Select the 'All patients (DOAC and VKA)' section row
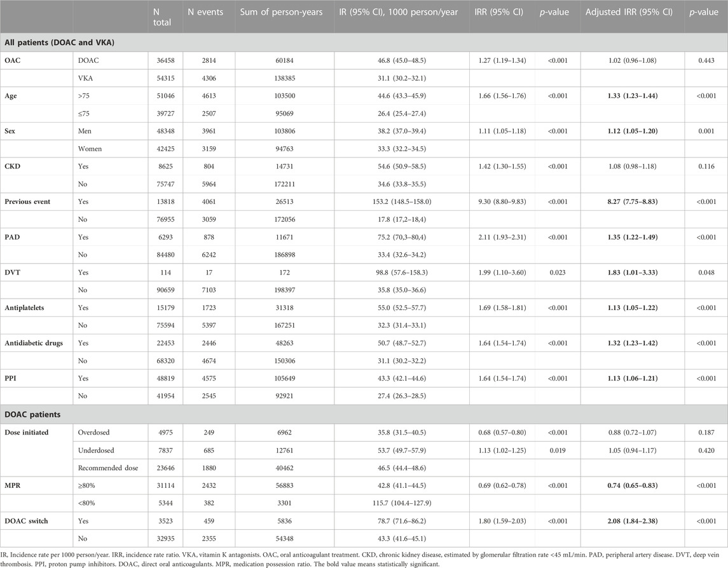 [364, 43]
